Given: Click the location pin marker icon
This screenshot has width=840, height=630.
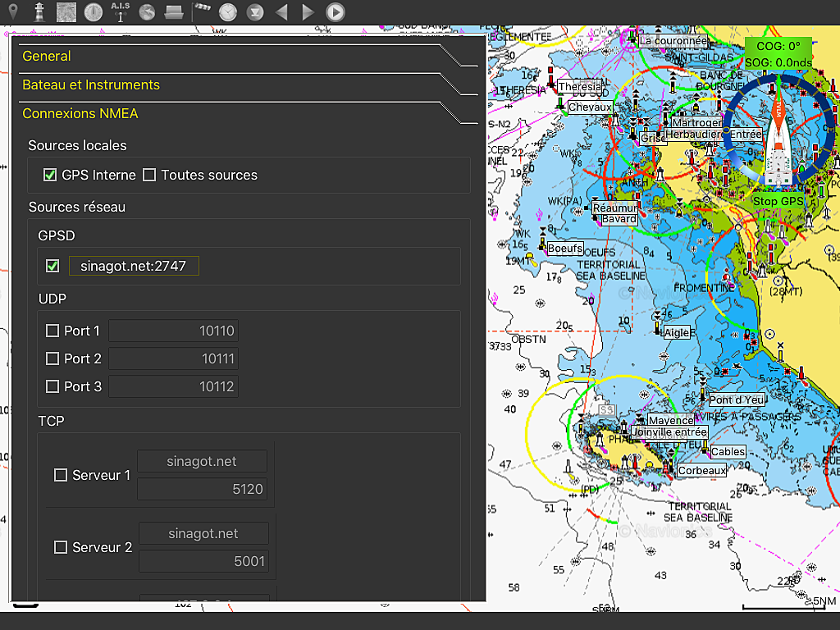Looking at the screenshot, I should (13, 11).
